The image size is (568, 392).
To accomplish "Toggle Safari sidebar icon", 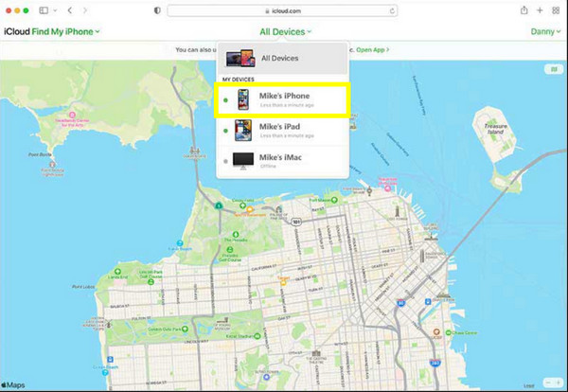I will pyautogui.click(x=44, y=10).
